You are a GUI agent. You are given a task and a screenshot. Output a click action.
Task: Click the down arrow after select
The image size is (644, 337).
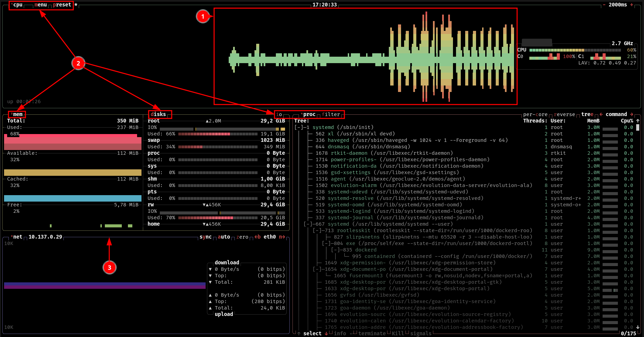pyautogui.click(x=326, y=334)
